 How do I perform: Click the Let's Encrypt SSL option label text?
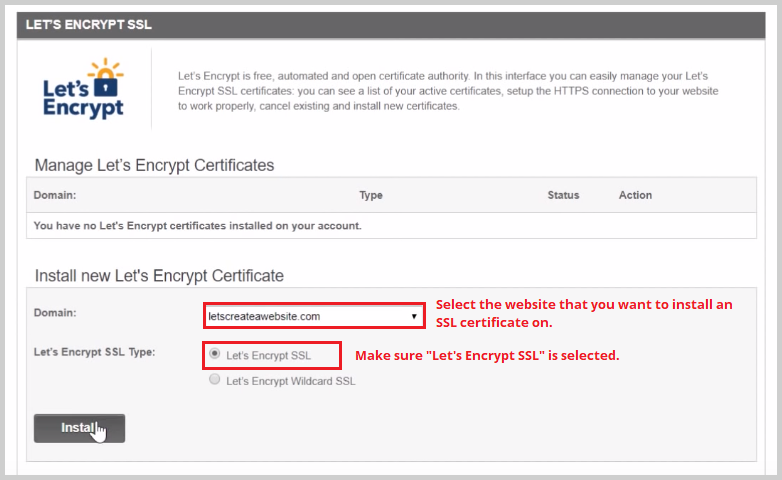click(x=268, y=356)
